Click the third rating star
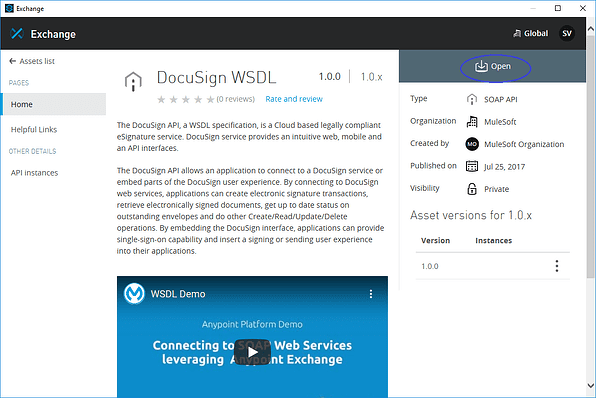Viewport: 596px width, 398px height. pos(186,100)
